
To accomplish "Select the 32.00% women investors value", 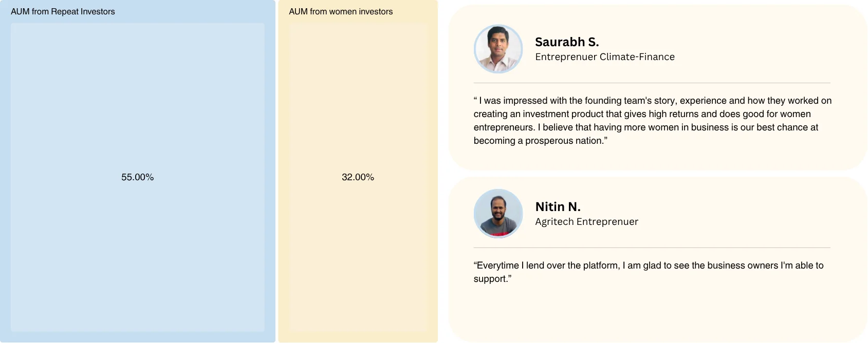I will pos(358,177).
